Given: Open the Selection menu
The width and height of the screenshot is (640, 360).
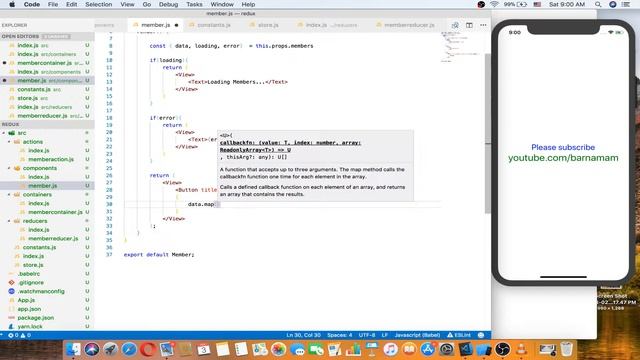Looking at the screenshot, I should point(99,4).
